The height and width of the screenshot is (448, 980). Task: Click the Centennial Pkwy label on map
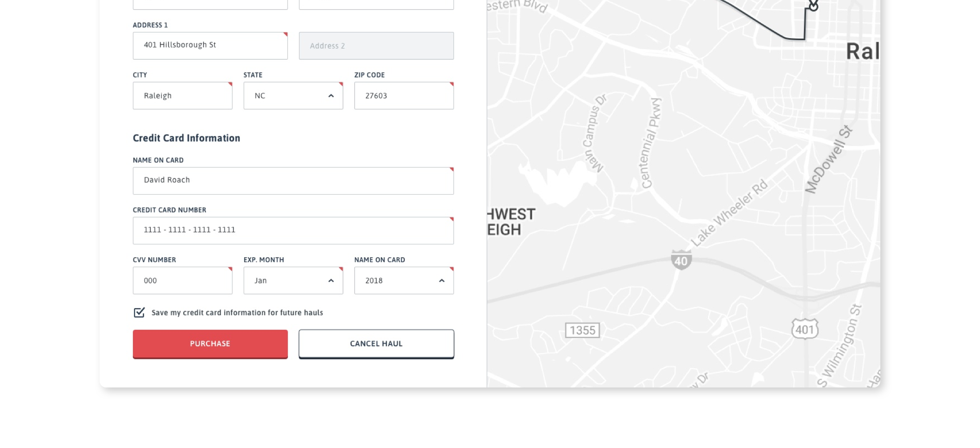[x=651, y=143]
